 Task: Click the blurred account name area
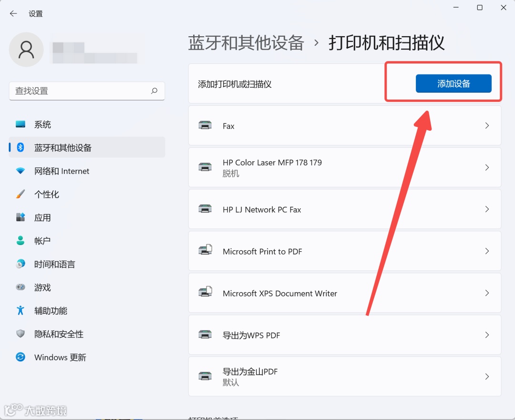(x=94, y=52)
